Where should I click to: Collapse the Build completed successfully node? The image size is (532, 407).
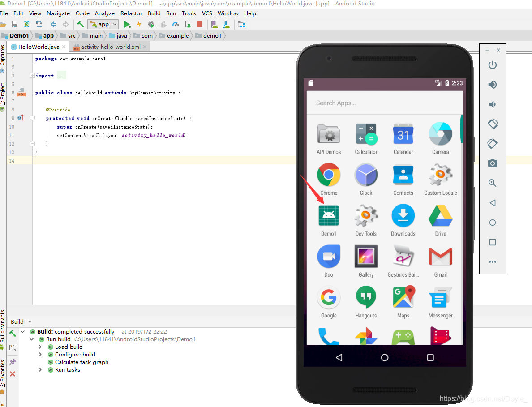23,332
